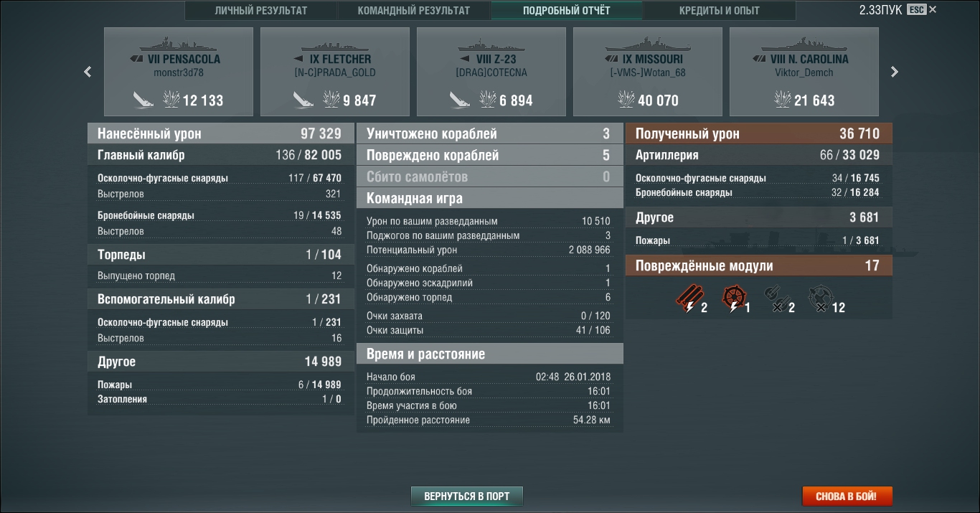Click the damage explosion icon on N. Carolina card

coord(783,100)
